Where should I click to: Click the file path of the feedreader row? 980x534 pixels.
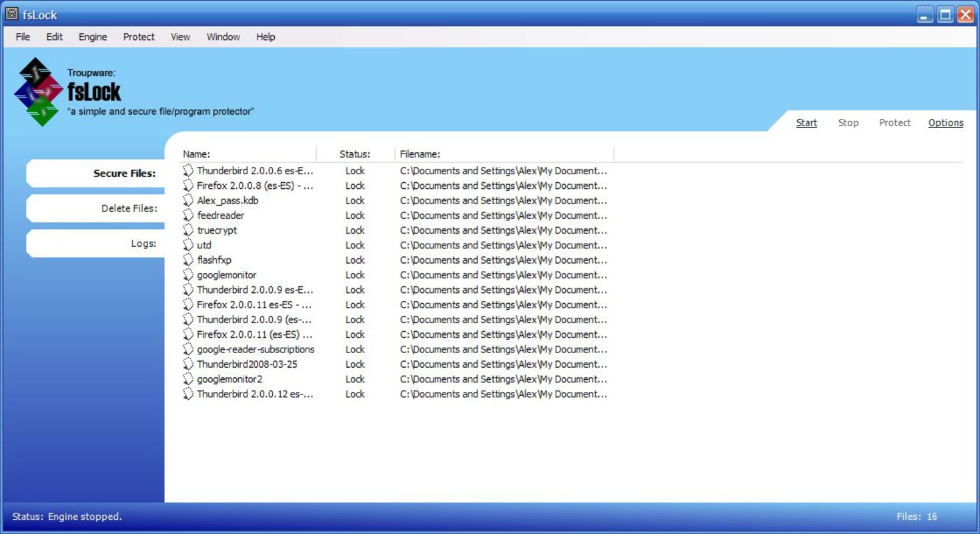504,216
